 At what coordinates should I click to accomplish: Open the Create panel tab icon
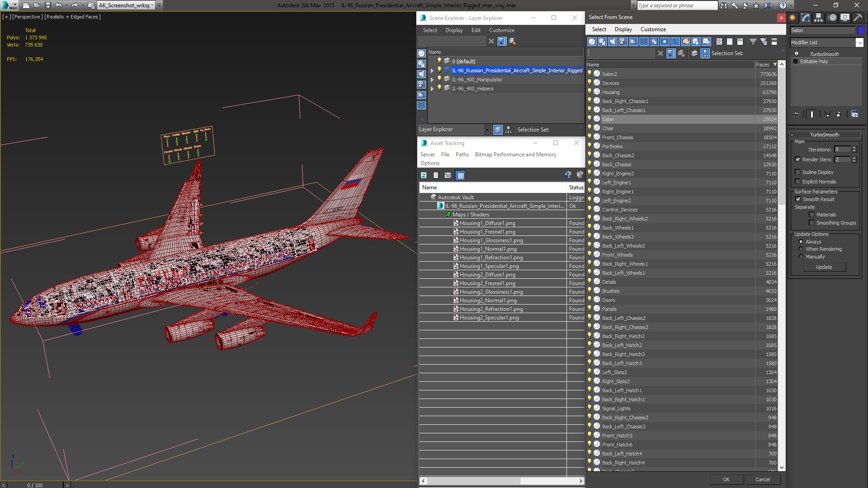click(793, 18)
